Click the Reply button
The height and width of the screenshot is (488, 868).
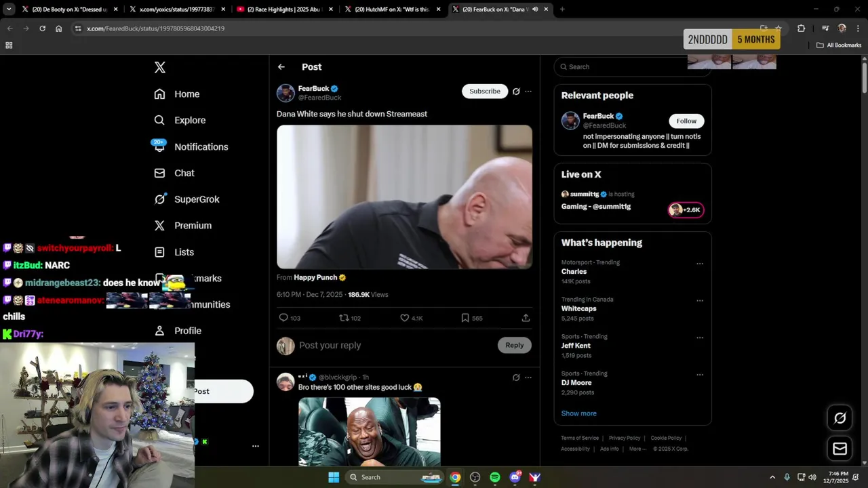[515, 345]
